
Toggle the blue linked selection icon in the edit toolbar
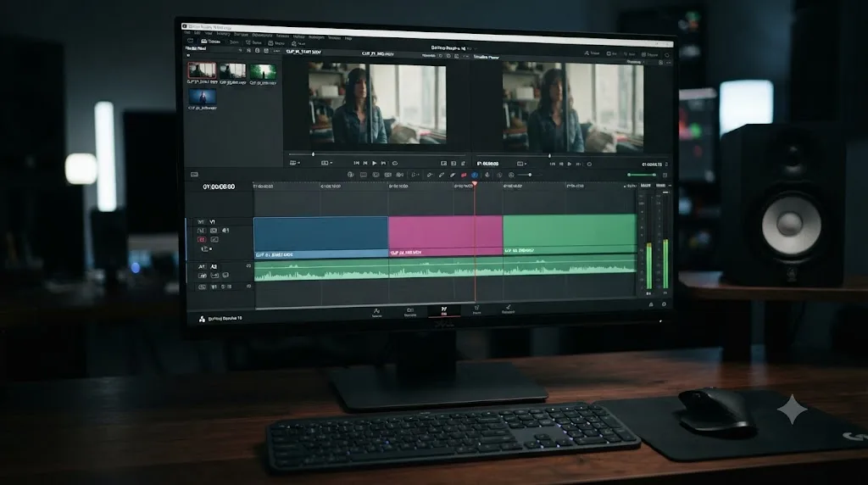[x=475, y=175]
